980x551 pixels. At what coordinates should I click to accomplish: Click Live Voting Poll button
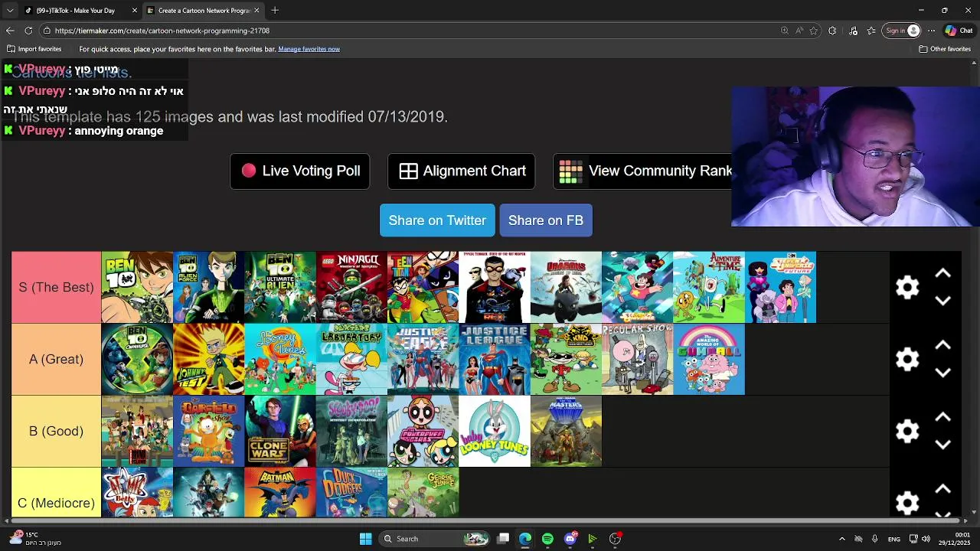[300, 171]
